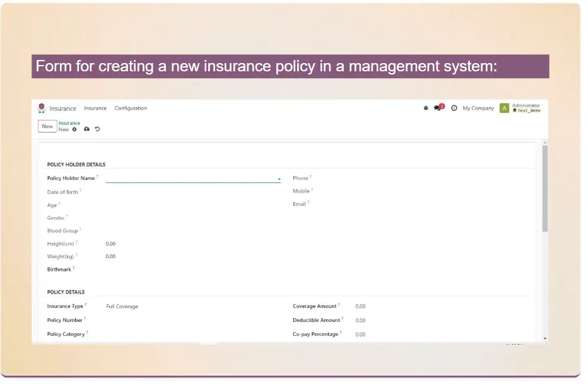Open the Insurance menu in top bar
The image size is (588, 392).
[x=95, y=108]
